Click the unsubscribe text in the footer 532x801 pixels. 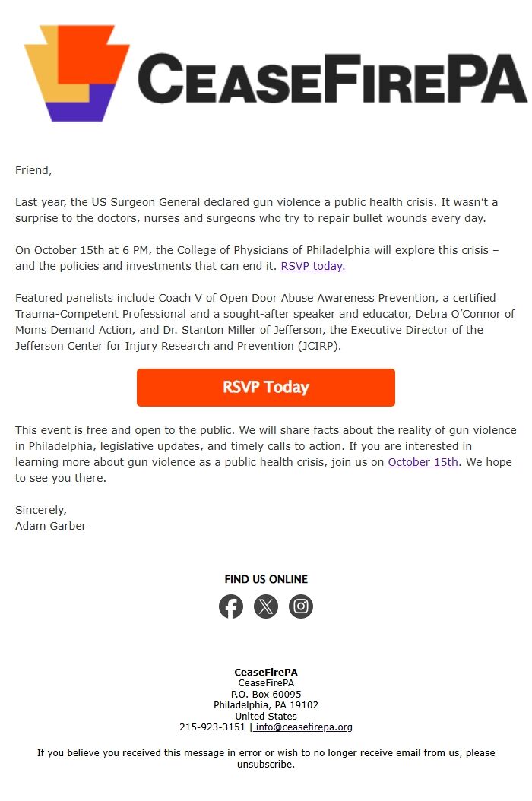pyautogui.click(x=265, y=765)
